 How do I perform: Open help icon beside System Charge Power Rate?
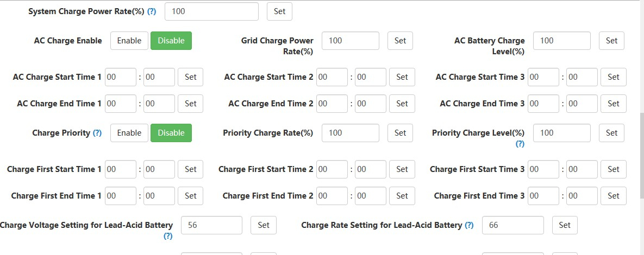pos(152,11)
